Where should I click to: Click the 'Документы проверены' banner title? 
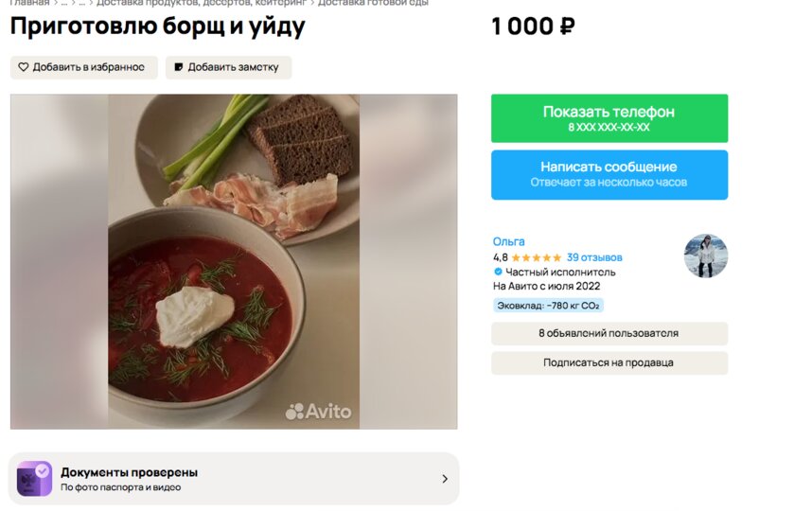point(129,472)
